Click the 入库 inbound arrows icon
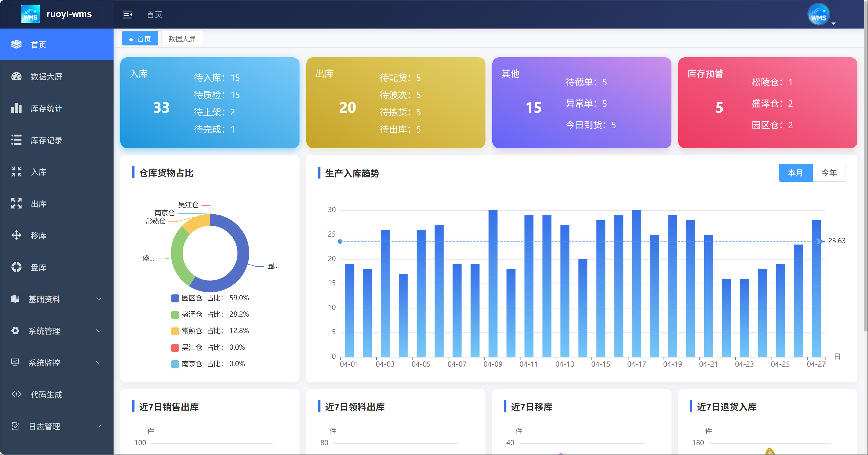The width and height of the screenshot is (868, 455). pyautogui.click(x=16, y=172)
